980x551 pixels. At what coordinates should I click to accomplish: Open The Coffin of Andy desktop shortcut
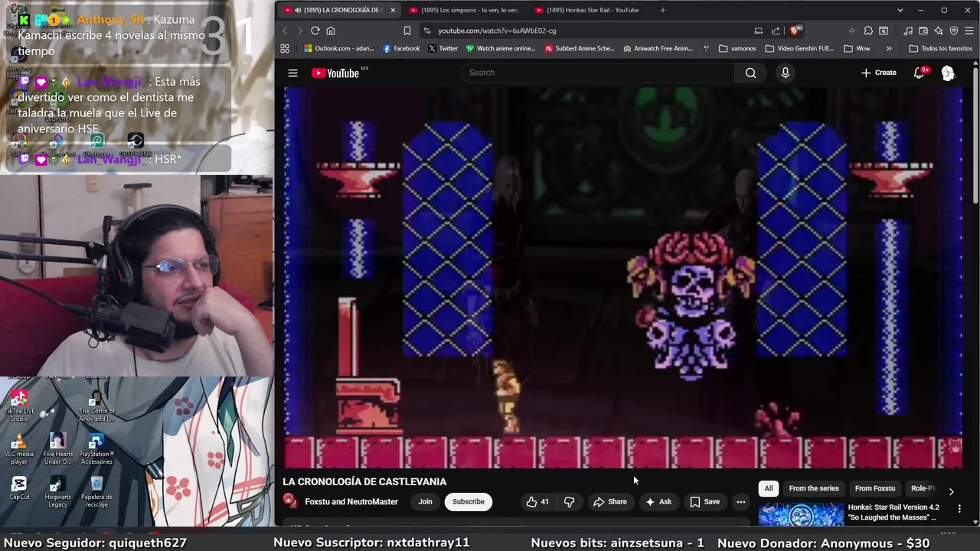coord(96,406)
